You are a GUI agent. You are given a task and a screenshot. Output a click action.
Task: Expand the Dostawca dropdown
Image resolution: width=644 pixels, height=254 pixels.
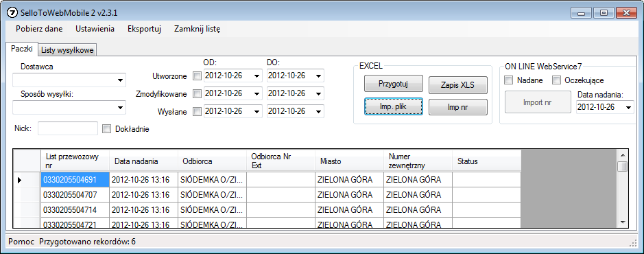tap(120, 80)
